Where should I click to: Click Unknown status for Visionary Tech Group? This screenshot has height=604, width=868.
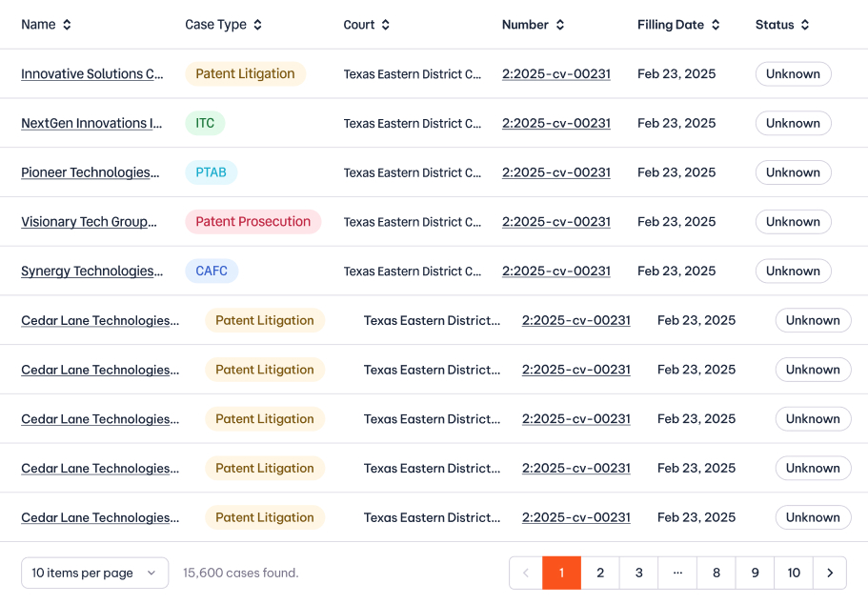793,222
